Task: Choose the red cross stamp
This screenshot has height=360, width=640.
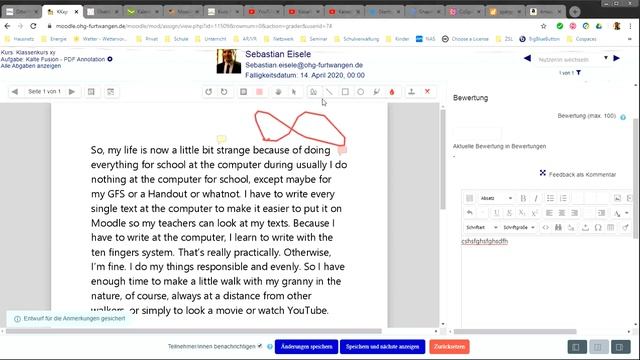Action: pyautogui.click(x=427, y=92)
